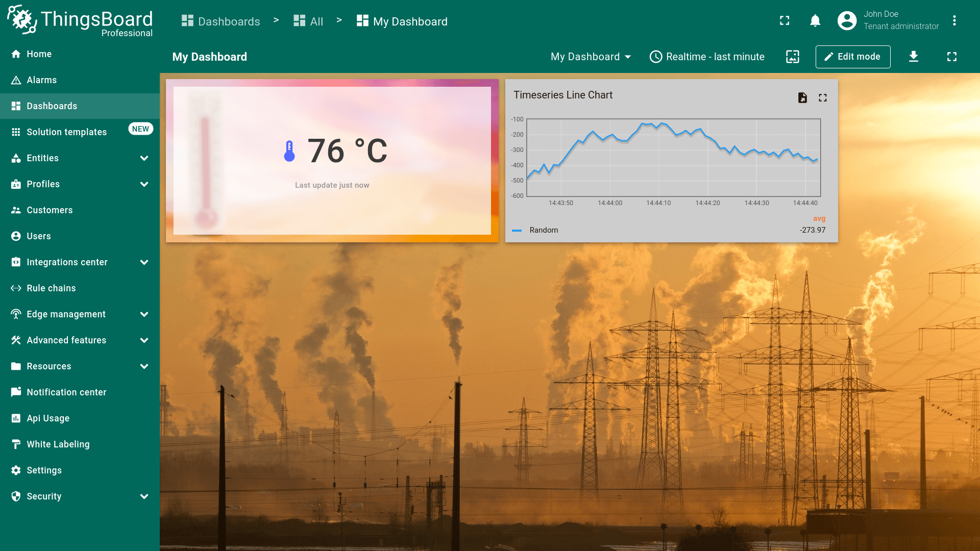Open Realtime - last minute time window
The height and width of the screenshot is (551, 980).
pyautogui.click(x=707, y=57)
